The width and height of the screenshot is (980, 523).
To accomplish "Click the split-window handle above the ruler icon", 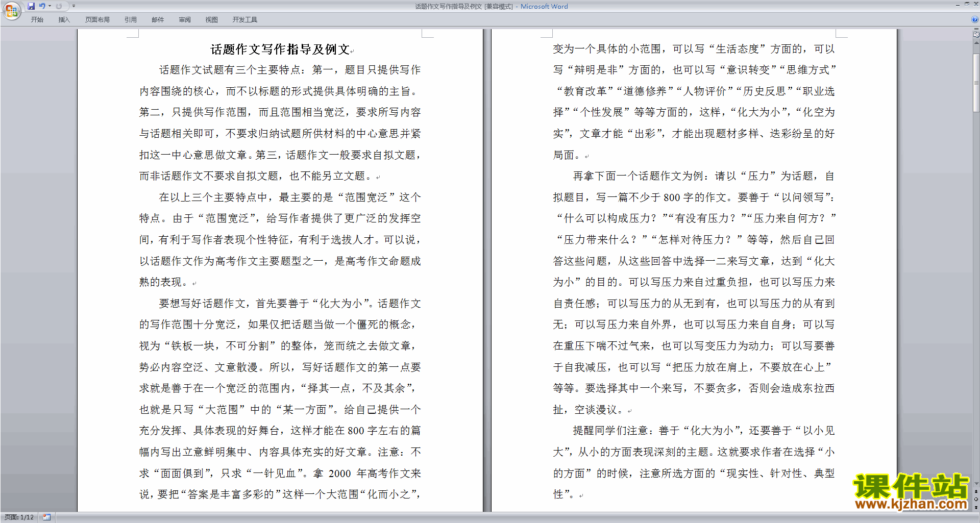I will 976,30.
